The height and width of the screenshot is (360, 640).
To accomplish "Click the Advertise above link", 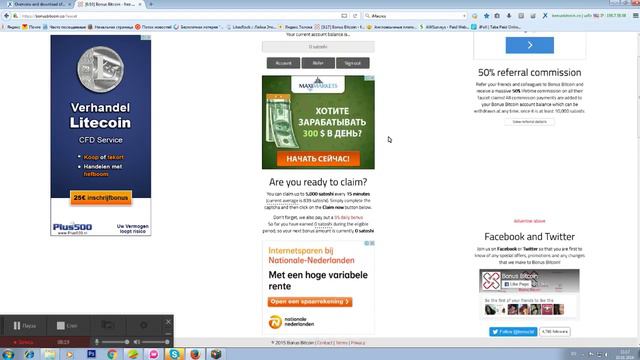I will 529,221.
